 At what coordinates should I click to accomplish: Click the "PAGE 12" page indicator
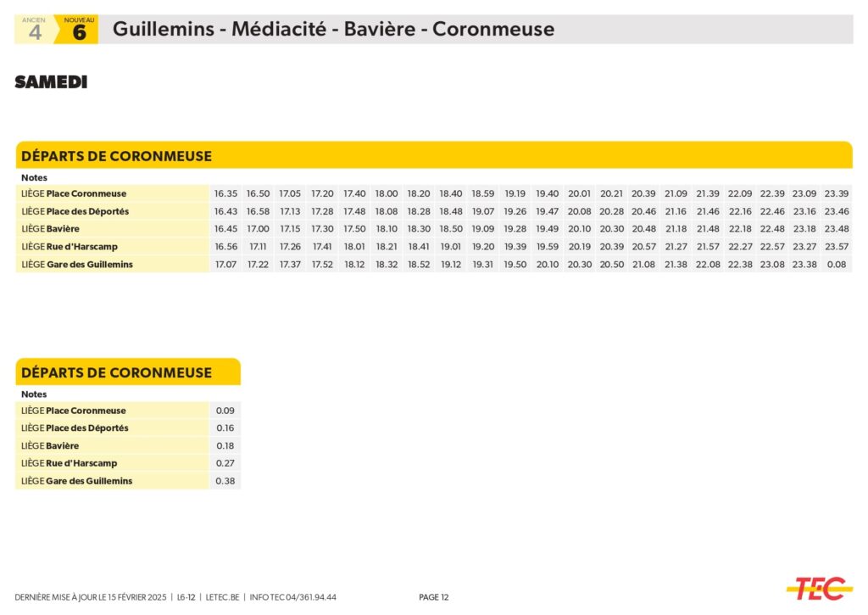point(434,597)
